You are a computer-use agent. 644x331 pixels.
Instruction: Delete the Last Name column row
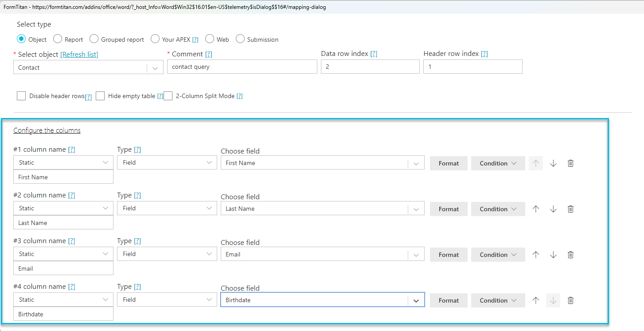point(570,209)
